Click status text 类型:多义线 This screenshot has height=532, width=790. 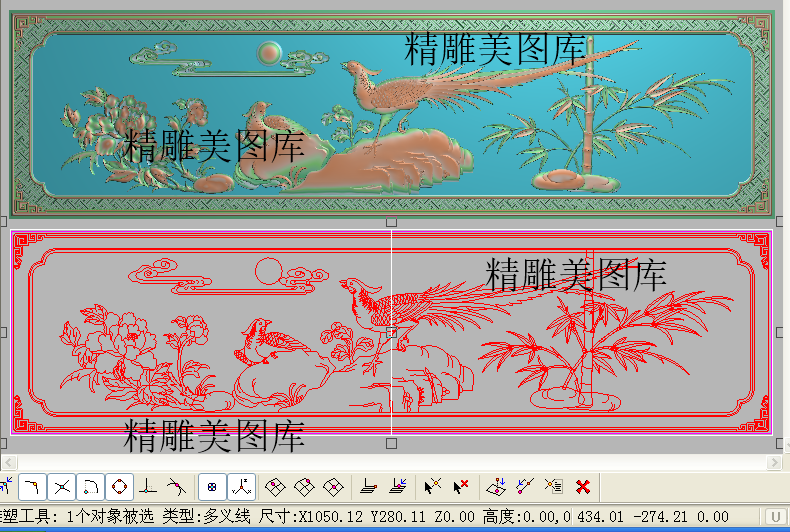206,516
